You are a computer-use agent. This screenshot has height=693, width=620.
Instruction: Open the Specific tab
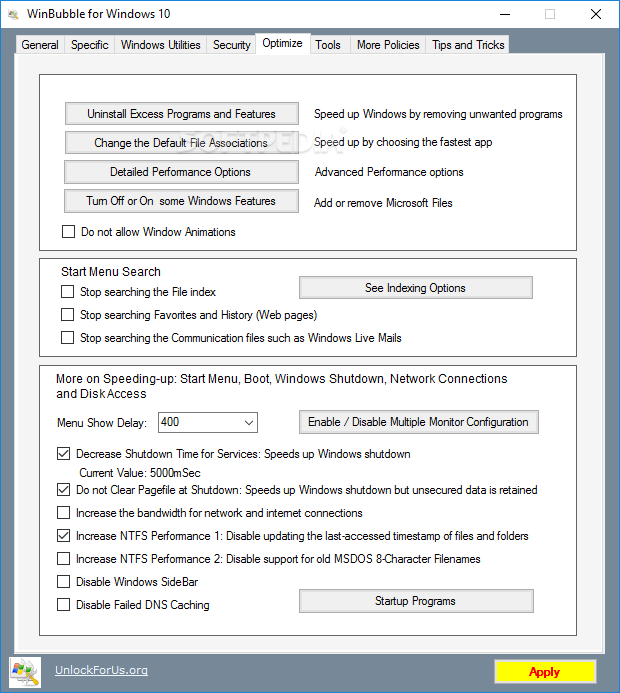coord(90,45)
